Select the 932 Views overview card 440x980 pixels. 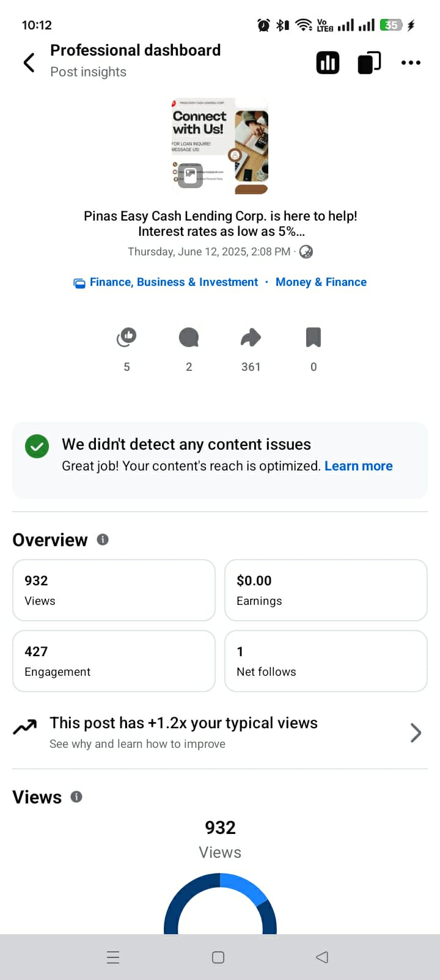114,590
